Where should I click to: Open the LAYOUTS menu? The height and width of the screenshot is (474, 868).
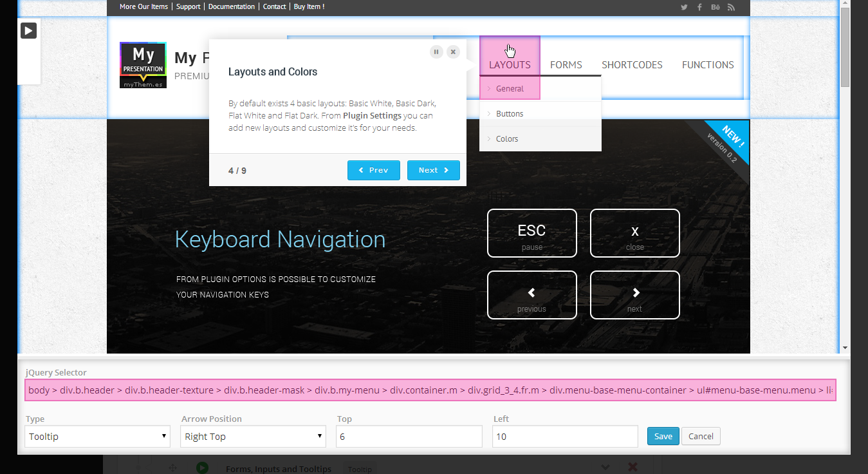click(x=510, y=64)
